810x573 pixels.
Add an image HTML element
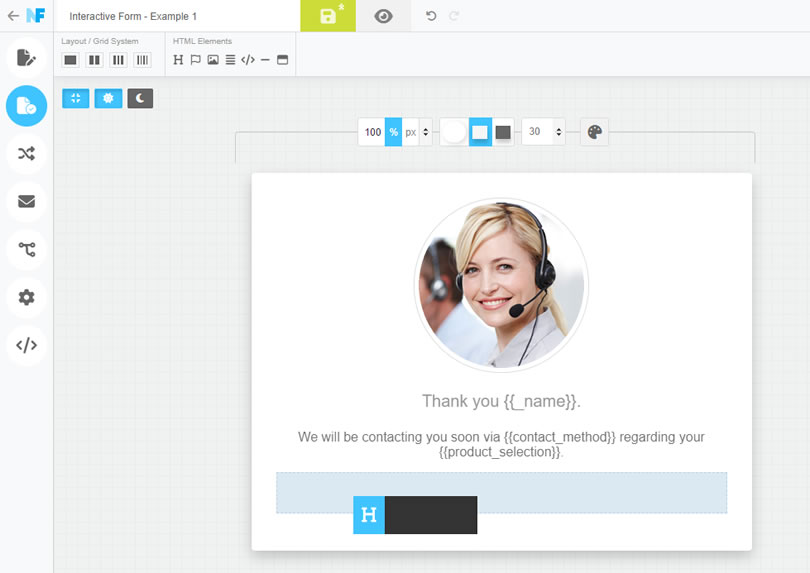(x=213, y=60)
